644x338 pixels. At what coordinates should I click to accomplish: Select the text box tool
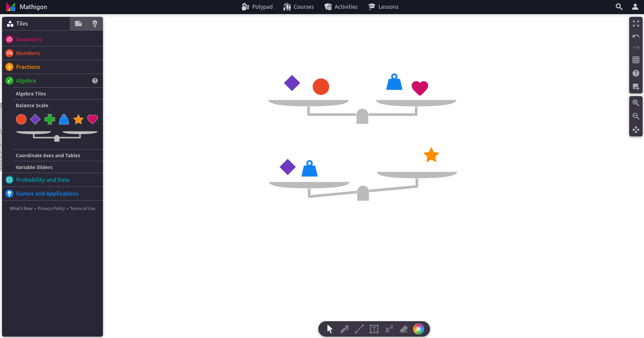tap(374, 329)
